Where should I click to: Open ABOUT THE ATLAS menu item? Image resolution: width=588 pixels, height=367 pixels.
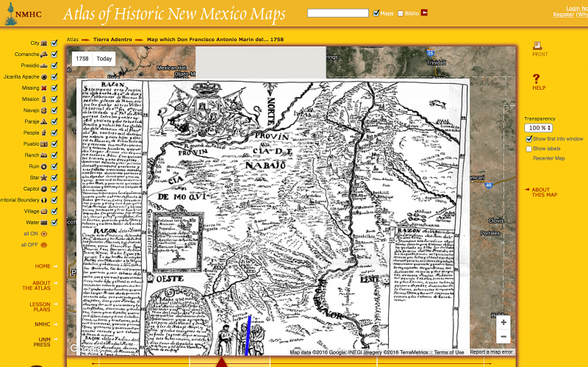36,285
